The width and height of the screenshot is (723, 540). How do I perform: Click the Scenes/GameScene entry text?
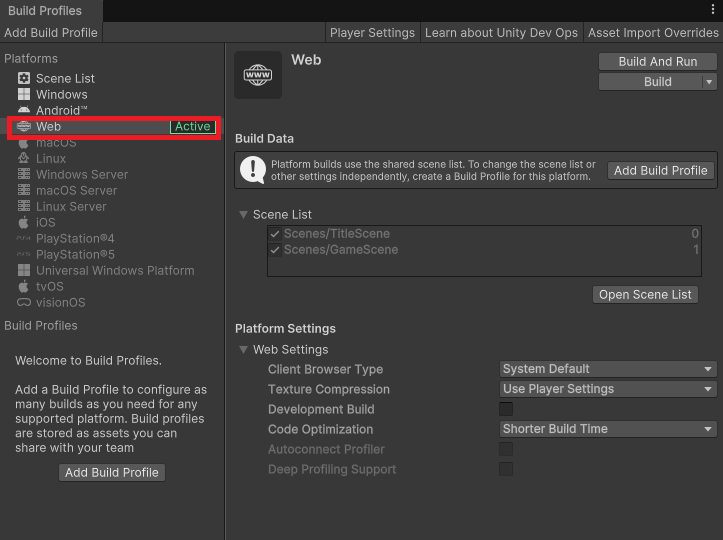(x=341, y=250)
